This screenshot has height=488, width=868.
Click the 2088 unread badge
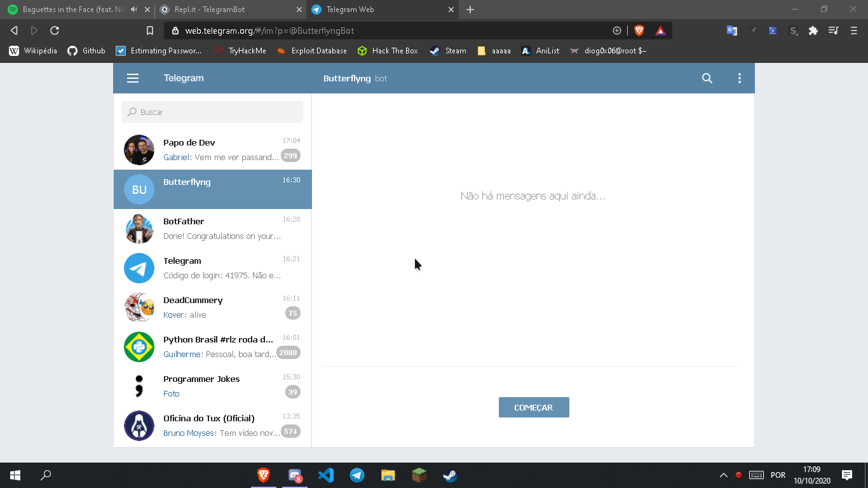(x=288, y=353)
